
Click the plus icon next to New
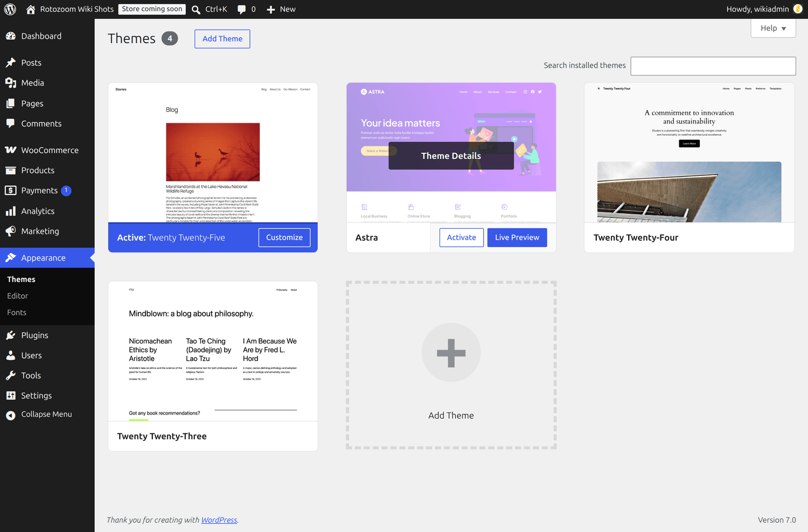point(271,10)
